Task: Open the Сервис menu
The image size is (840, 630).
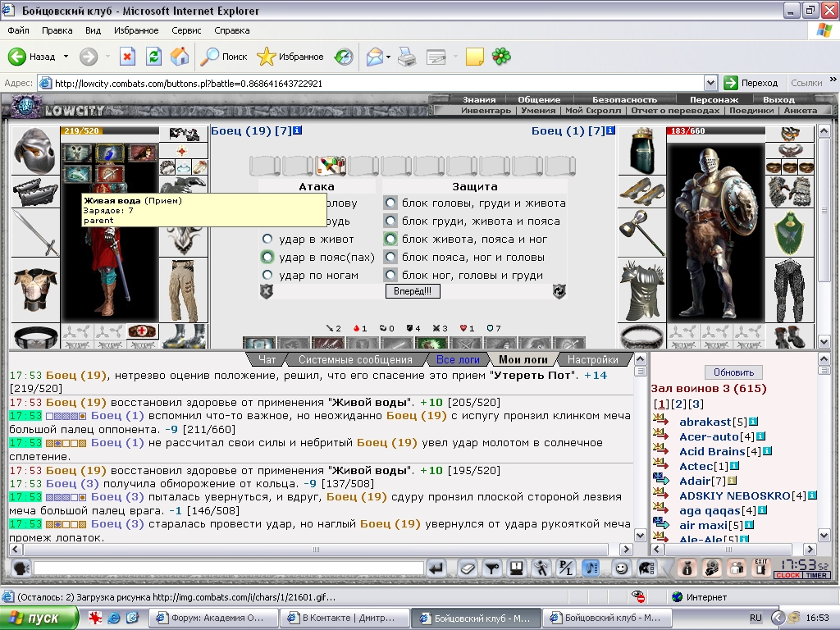Action: pyautogui.click(x=186, y=30)
